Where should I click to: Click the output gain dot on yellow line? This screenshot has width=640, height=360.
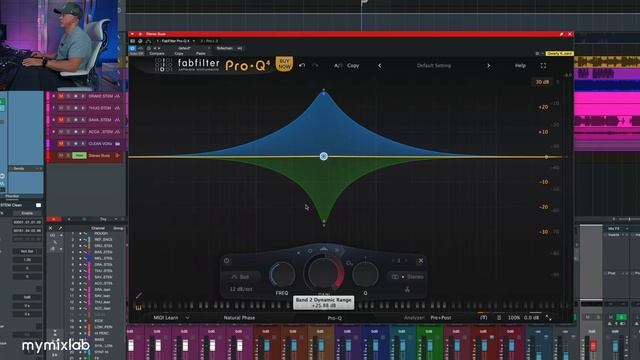tap(547, 157)
